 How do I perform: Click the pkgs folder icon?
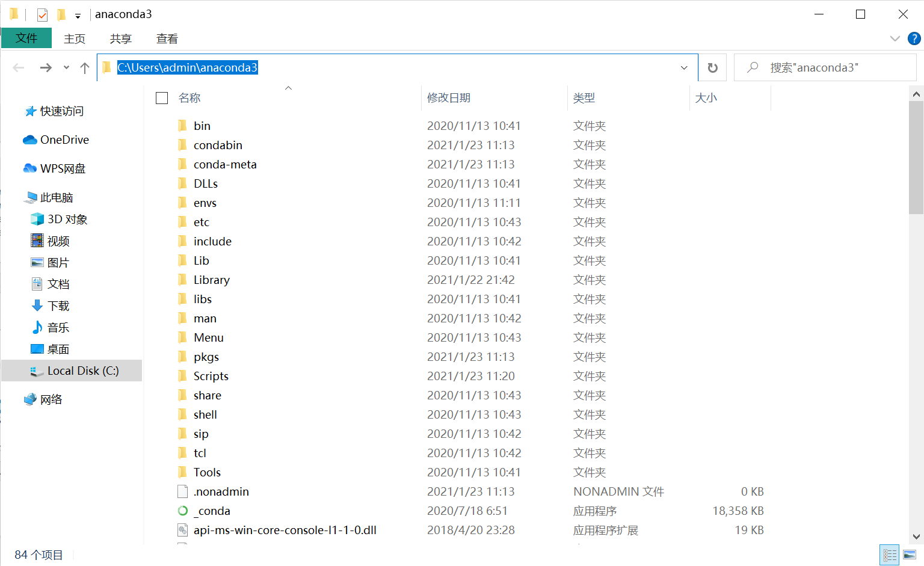182,357
